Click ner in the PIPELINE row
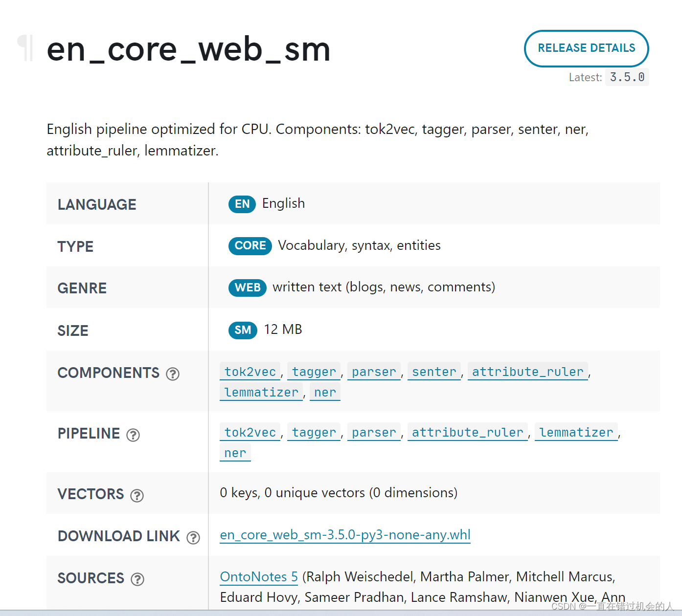The width and height of the screenshot is (682, 616). (235, 453)
